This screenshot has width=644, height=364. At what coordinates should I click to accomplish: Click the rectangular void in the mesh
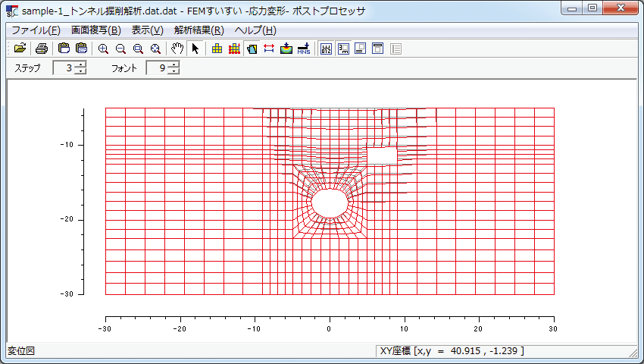[x=382, y=156]
